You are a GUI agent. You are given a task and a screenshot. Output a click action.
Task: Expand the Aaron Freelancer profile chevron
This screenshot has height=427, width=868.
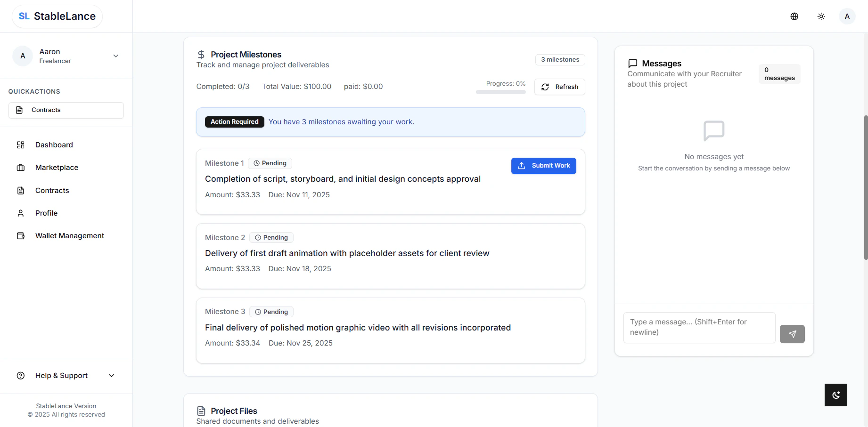coord(115,56)
